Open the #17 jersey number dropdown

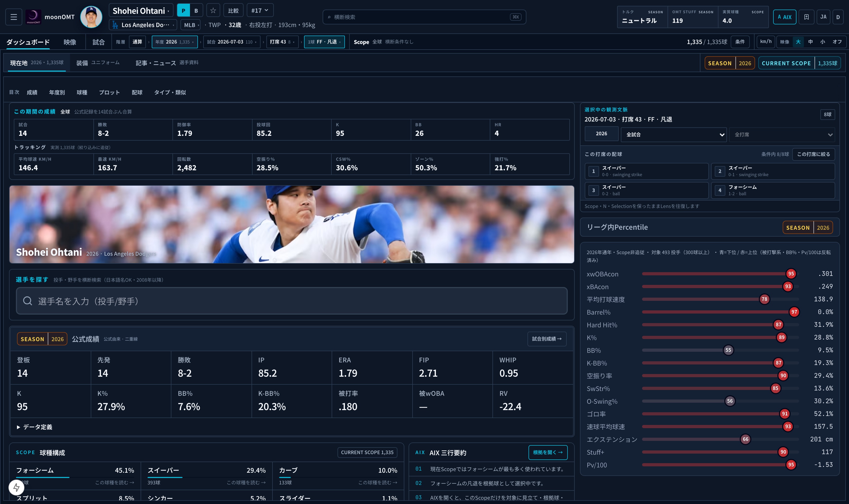pyautogui.click(x=260, y=11)
